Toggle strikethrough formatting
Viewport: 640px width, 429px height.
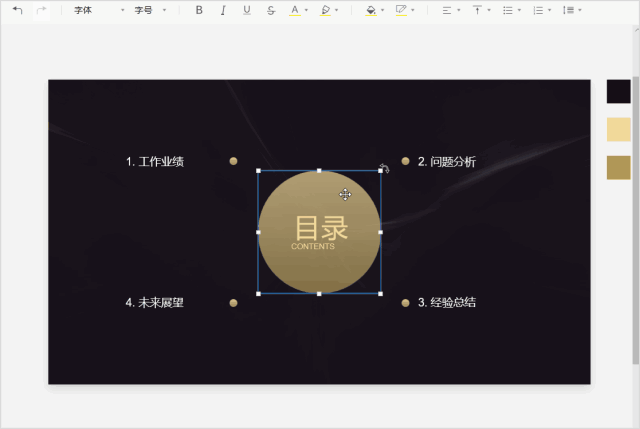[271, 10]
